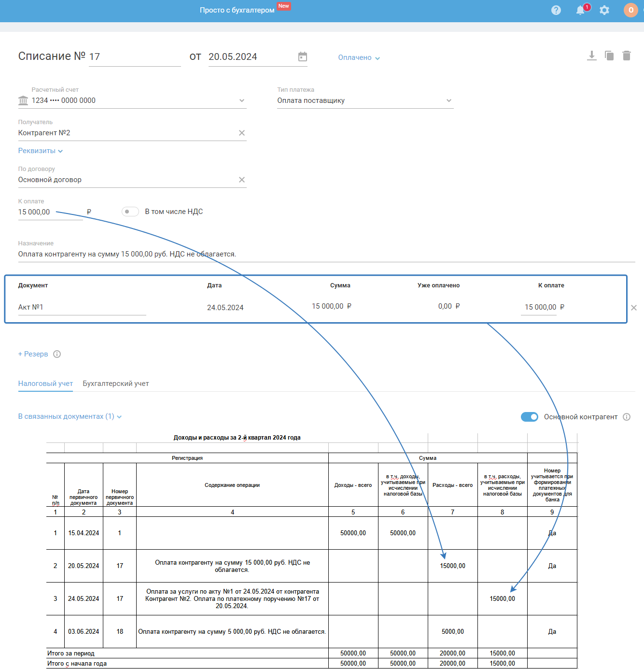Switch to the Налоговый учет tab

pos(45,384)
